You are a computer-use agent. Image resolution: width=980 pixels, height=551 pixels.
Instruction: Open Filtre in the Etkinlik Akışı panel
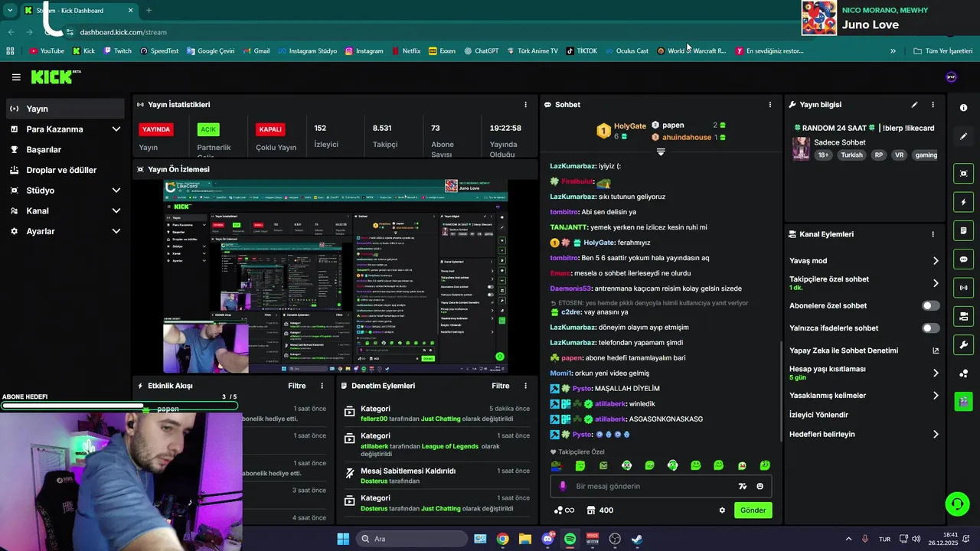coord(297,386)
